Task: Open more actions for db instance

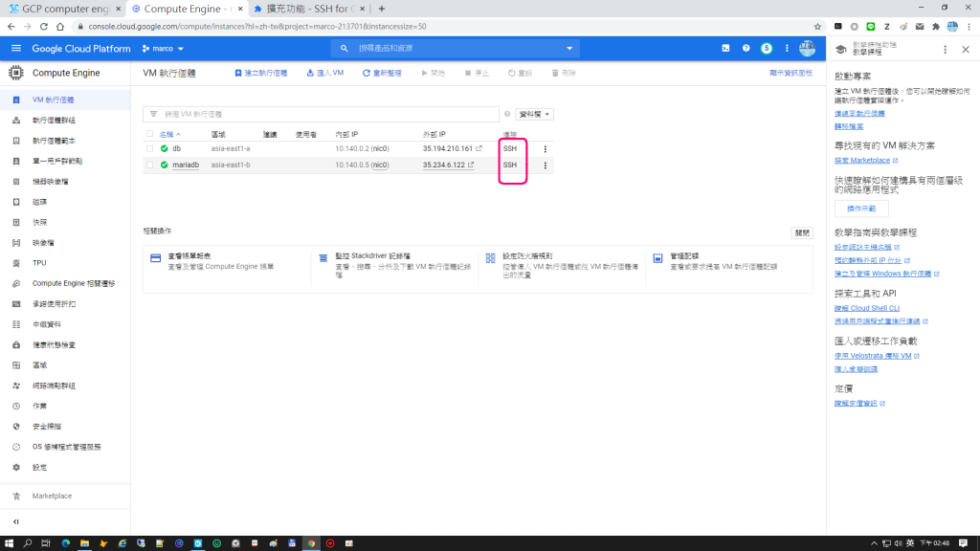Action: click(545, 148)
